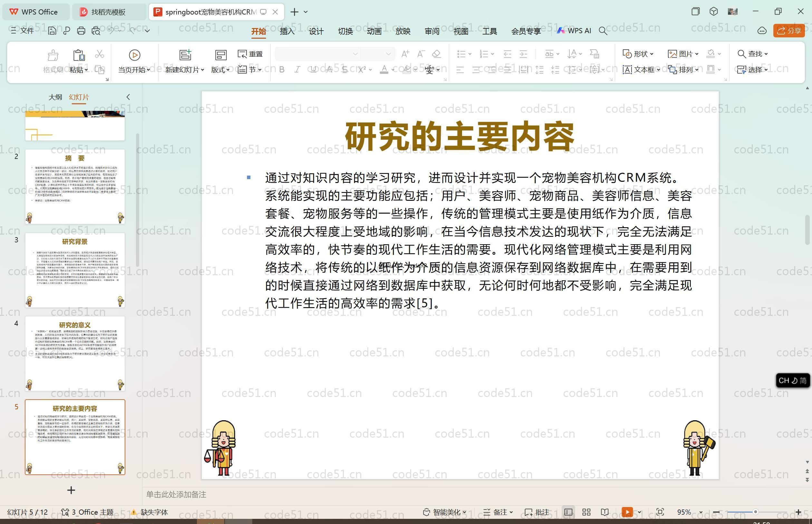This screenshot has width=812, height=524.
Task: Click the text highlight color swatch
Action: point(406,70)
